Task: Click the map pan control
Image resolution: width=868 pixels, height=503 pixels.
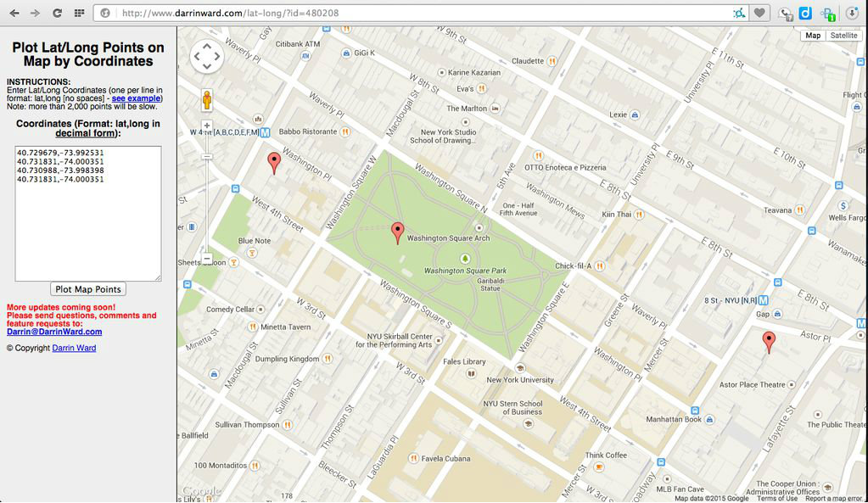Action: pos(207,57)
